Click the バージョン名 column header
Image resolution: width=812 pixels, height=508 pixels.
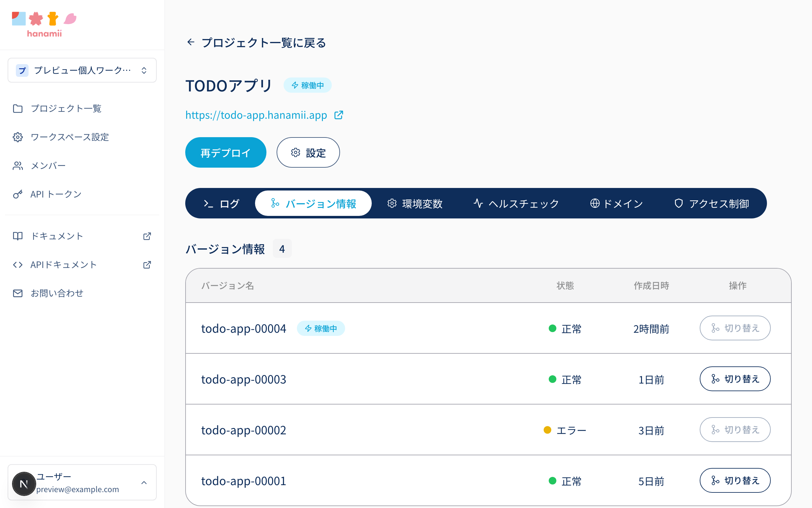pyautogui.click(x=227, y=285)
